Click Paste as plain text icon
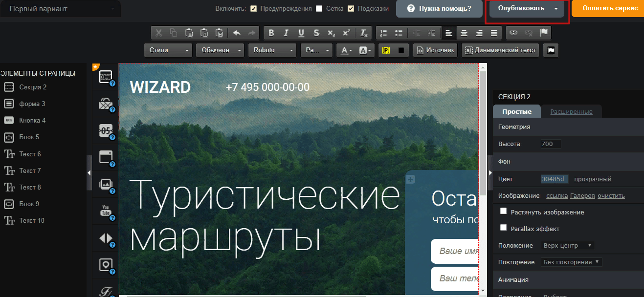644x297 pixels. coord(204,33)
